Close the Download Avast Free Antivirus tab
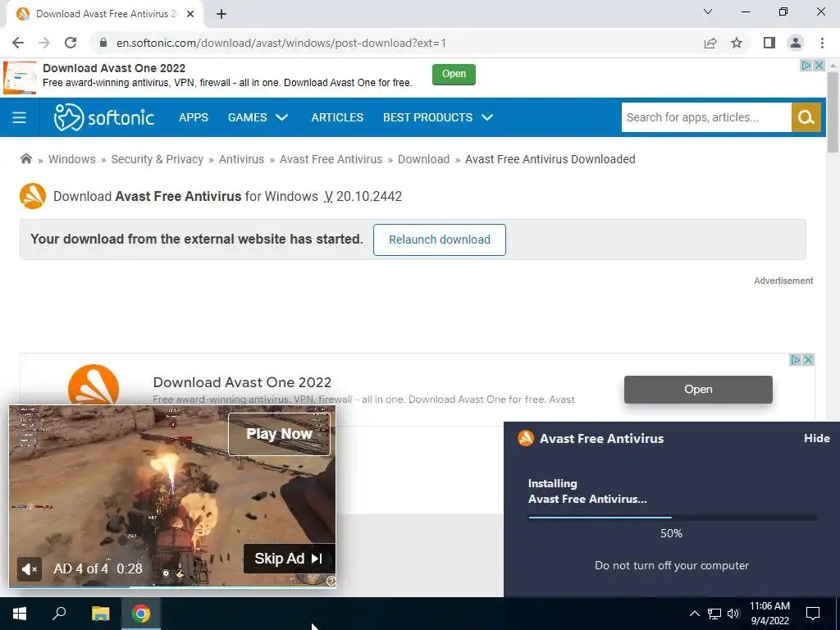Viewport: 840px width, 630px height. click(x=190, y=14)
